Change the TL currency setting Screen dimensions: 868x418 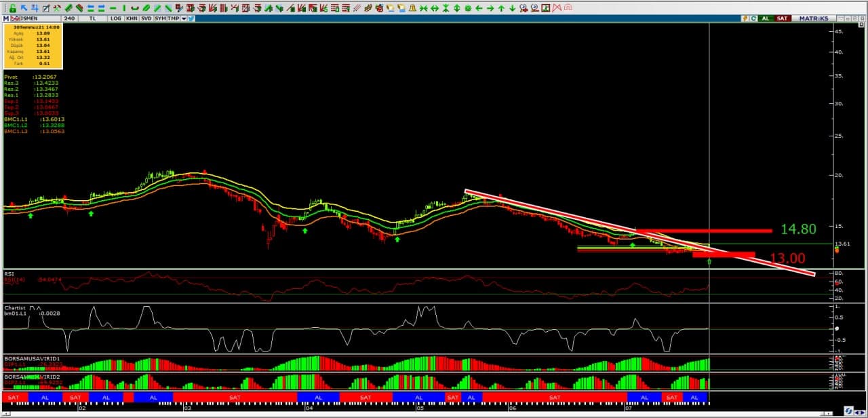coord(92,18)
